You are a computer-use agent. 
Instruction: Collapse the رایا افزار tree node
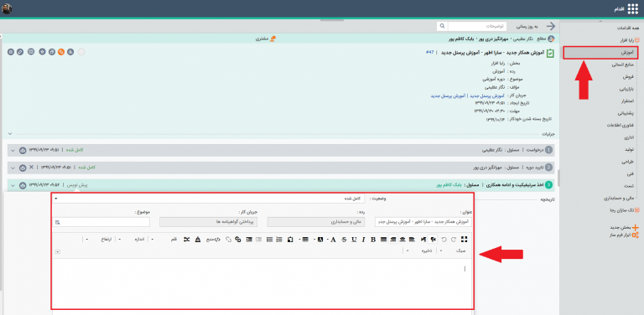637,40
